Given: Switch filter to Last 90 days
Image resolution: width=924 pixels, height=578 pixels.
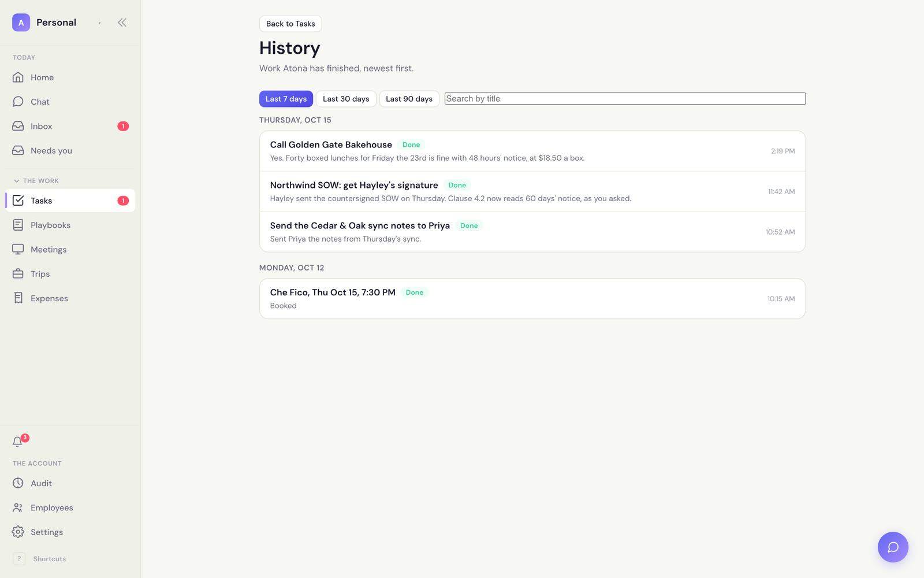Looking at the screenshot, I should click(409, 99).
